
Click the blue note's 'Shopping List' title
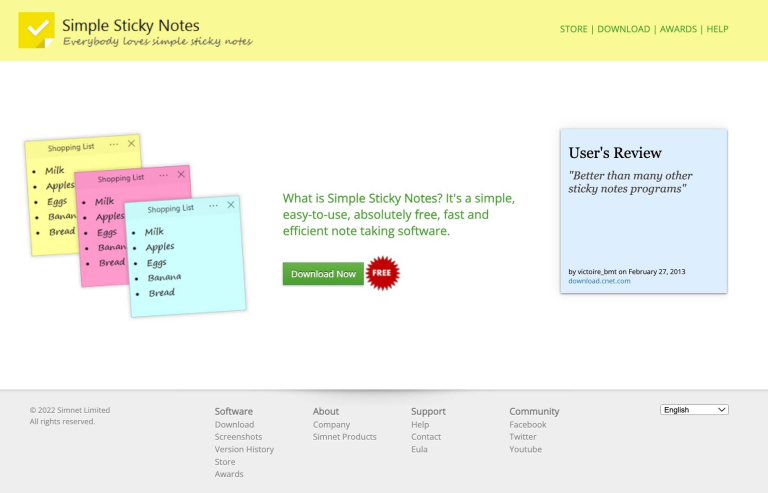coord(170,209)
